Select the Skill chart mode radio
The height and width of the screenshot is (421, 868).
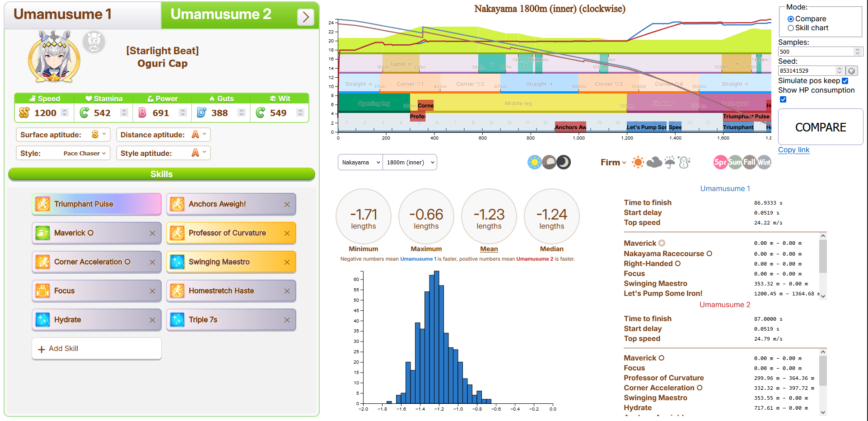[x=791, y=28]
